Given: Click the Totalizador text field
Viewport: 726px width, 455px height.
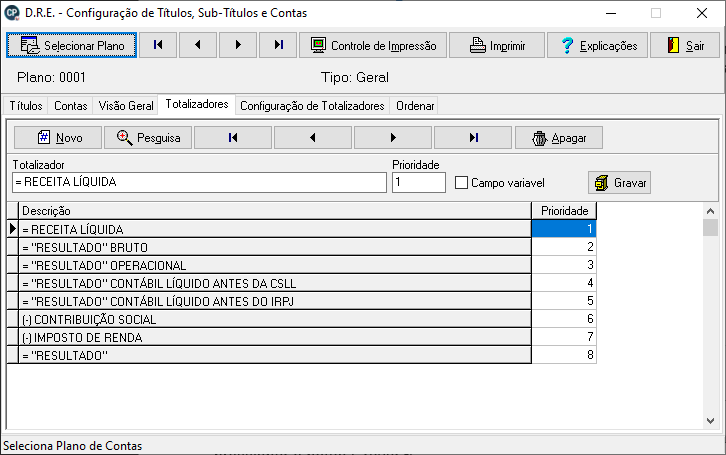Looking at the screenshot, I should (x=199, y=182).
